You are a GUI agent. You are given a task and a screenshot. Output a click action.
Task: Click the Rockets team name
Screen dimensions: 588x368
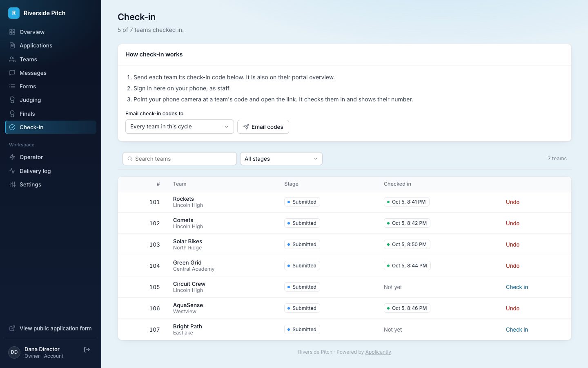coord(183,199)
